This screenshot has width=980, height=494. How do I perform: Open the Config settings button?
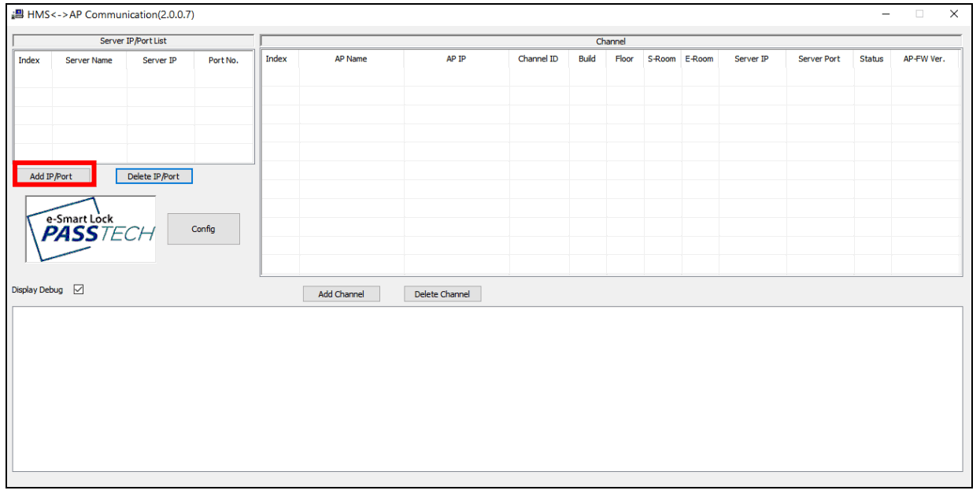(203, 229)
